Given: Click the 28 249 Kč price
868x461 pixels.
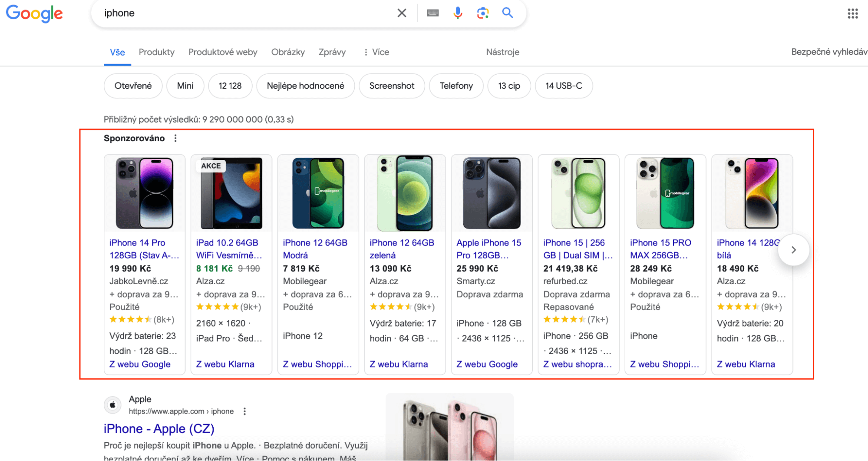Looking at the screenshot, I should [651, 269].
